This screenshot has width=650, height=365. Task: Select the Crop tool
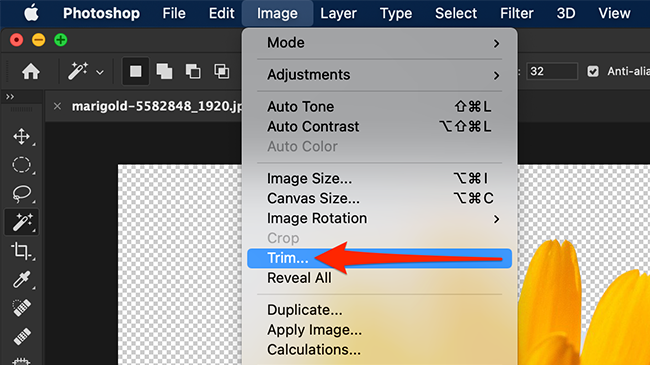pyautogui.click(x=22, y=251)
